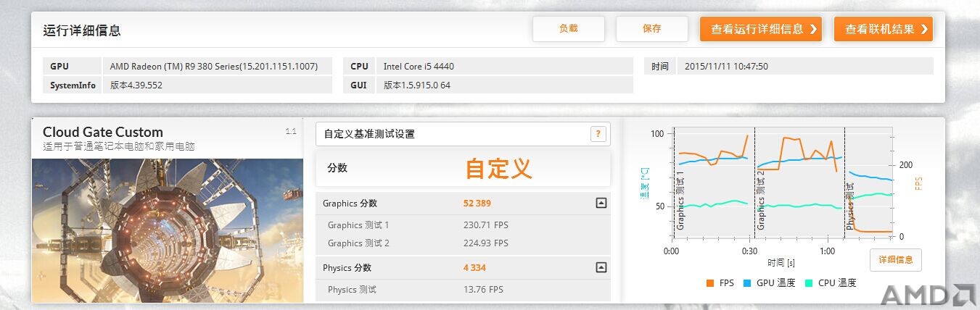Open 查看运行详细信息 orange button
This screenshot has width=980, height=310.
[760, 29]
